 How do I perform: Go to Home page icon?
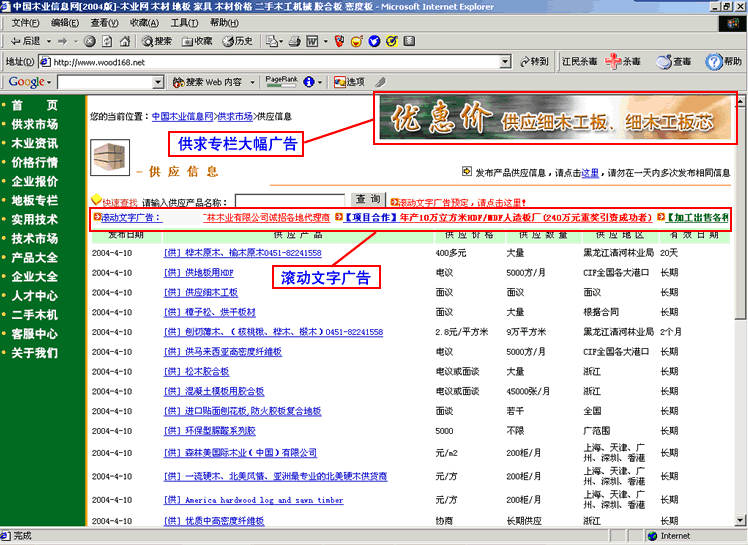pos(122,41)
